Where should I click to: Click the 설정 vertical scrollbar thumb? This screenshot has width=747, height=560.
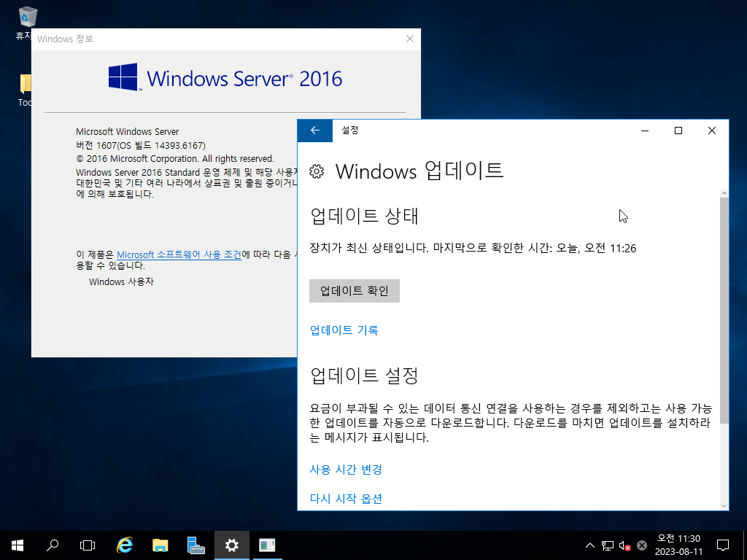[724, 311]
